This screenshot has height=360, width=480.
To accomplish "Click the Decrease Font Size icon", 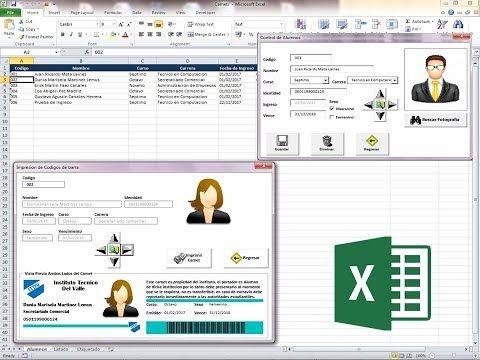I will [x=129, y=24].
